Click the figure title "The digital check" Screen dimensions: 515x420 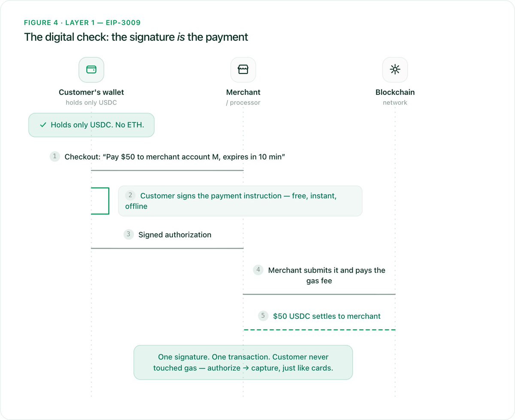(x=136, y=37)
